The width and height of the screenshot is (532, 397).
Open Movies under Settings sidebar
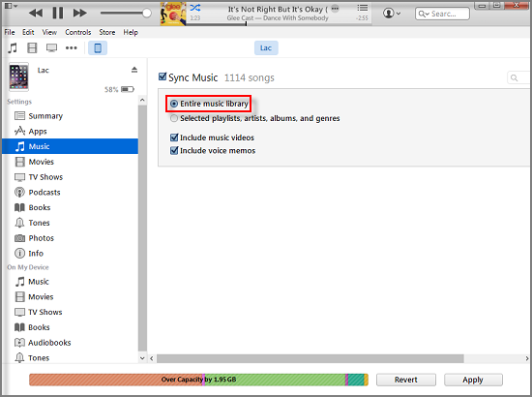pyautogui.click(x=70, y=162)
